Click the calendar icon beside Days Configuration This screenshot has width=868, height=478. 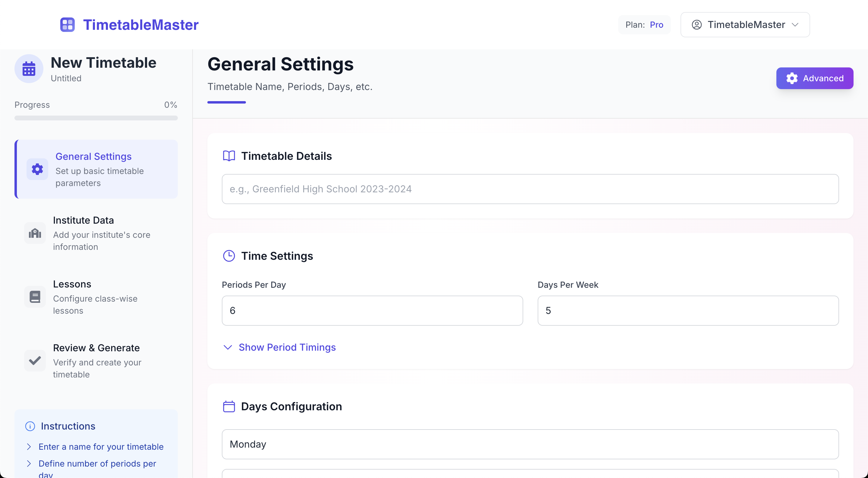pyautogui.click(x=229, y=406)
